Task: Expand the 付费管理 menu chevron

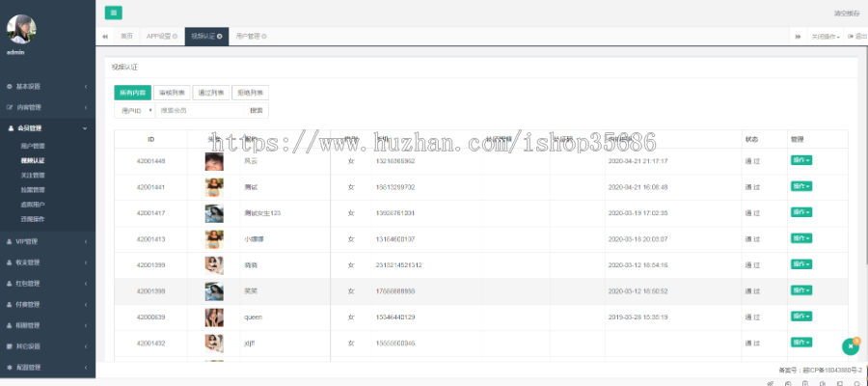Action: [85, 305]
